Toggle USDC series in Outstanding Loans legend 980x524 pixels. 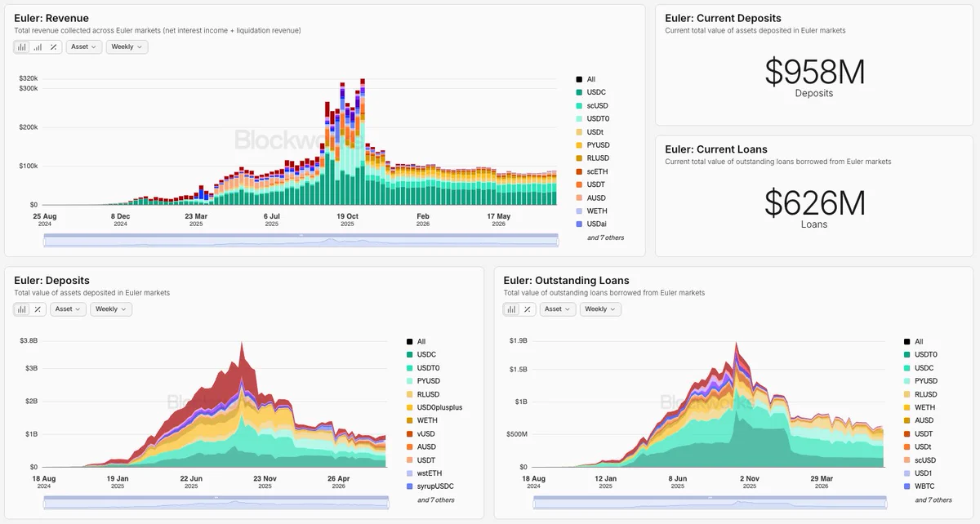coord(919,368)
